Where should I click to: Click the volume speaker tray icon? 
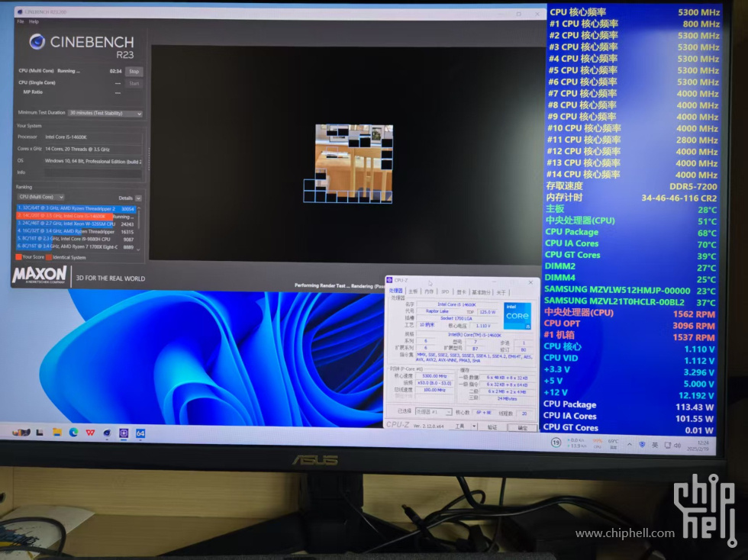click(678, 446)
